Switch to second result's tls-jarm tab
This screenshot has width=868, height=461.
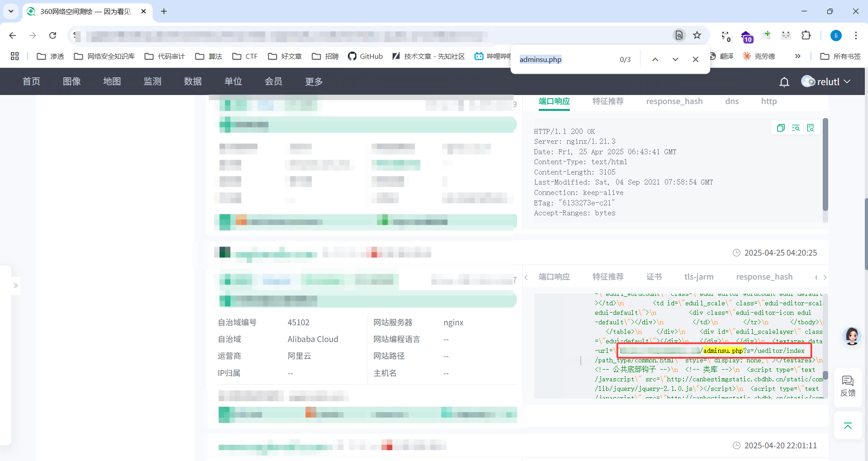pyautogui.click(x=699, y=277)
